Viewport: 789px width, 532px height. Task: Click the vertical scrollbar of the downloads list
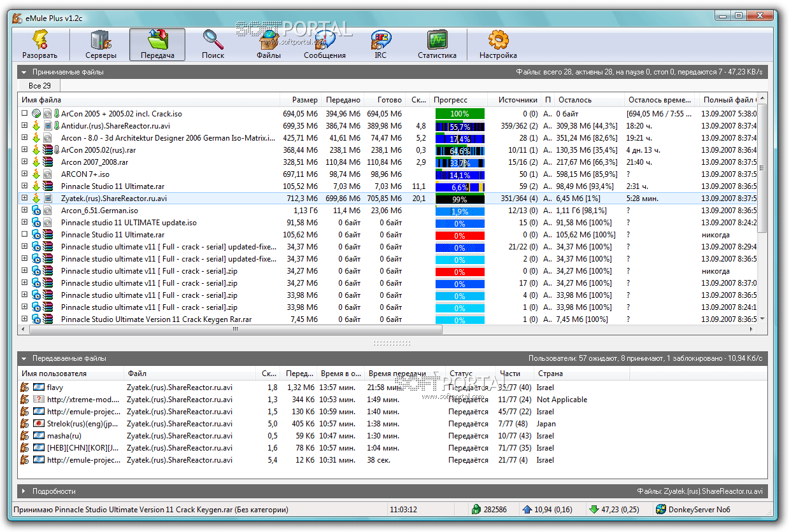tap(763, 169)
